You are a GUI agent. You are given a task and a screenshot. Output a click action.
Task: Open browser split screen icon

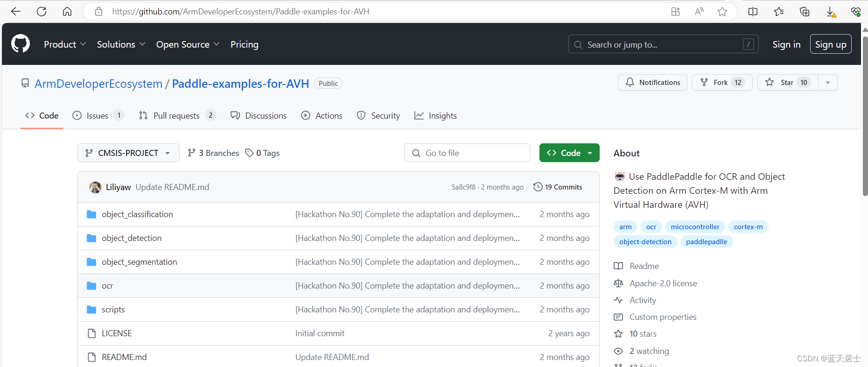click(753, 12)
